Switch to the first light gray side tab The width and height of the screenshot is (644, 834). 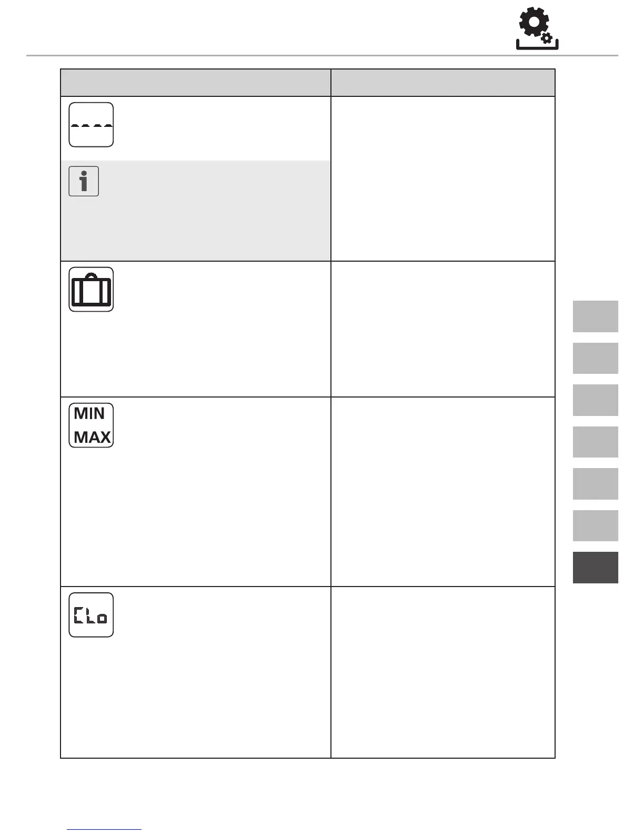(x=595, y=316)
